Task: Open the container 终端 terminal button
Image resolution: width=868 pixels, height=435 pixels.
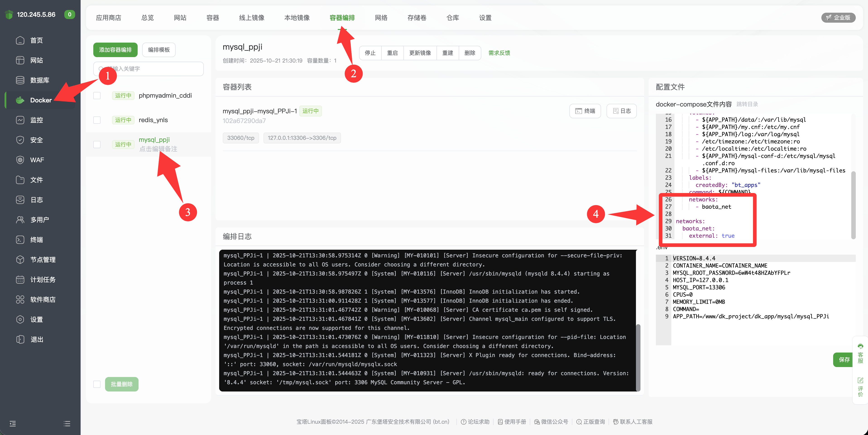Action: [x=585, y=111]
